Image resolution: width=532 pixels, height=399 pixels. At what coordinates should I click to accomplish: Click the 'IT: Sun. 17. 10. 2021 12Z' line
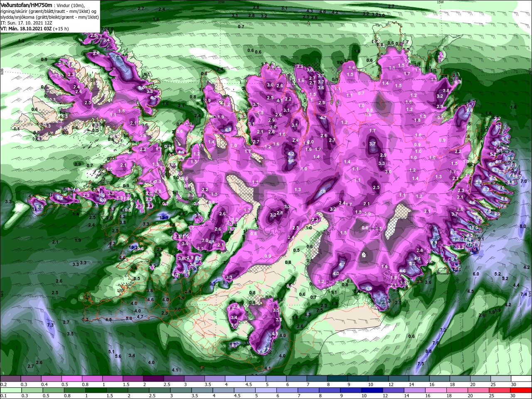point(26,23)
